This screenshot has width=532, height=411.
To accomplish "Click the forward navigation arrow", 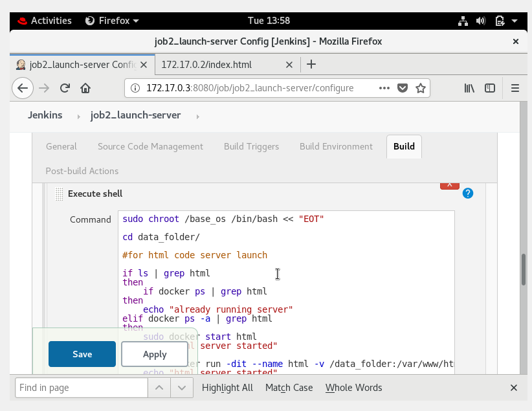I will pos(44,88).
